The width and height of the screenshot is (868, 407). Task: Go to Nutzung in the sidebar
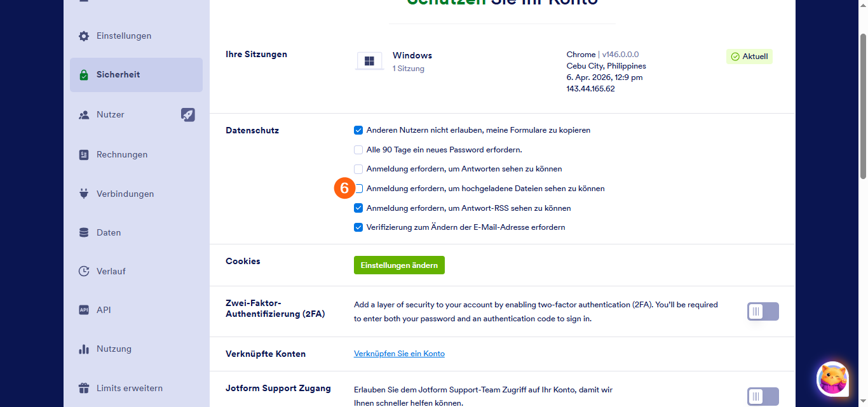click(114, 349)
